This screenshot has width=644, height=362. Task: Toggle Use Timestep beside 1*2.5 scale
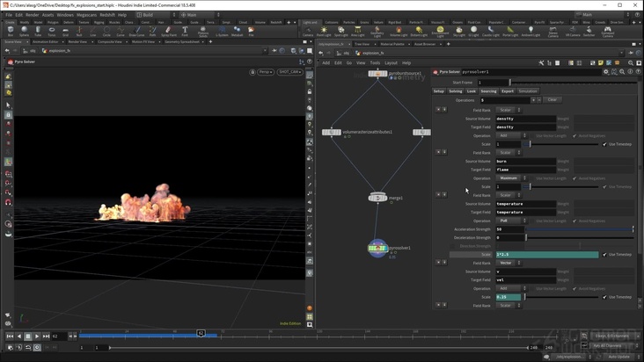(x=604, y=255)
